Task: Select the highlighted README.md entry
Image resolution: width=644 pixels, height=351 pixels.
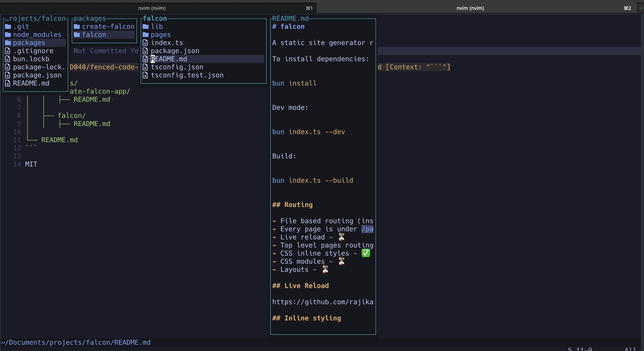Action: click(169, 59)
